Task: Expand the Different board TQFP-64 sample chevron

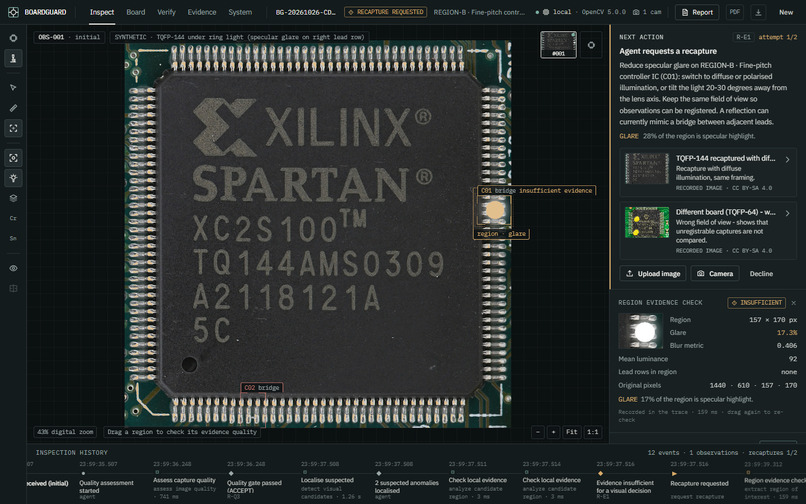Action: pos(787,213)
